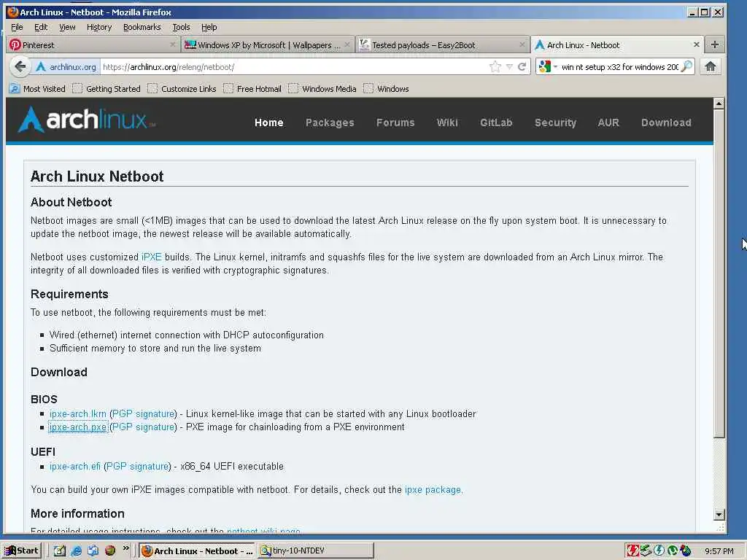Viewport: 747px width, 560px height.
Task: Go to Packages in Arch navigation
Action: 330,122
